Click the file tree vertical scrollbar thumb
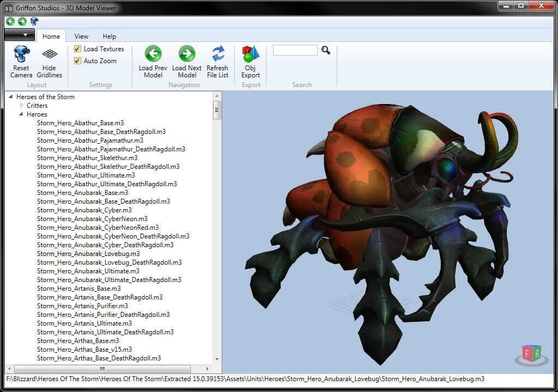Screen dimensions: 558x392 pos(217,110)
